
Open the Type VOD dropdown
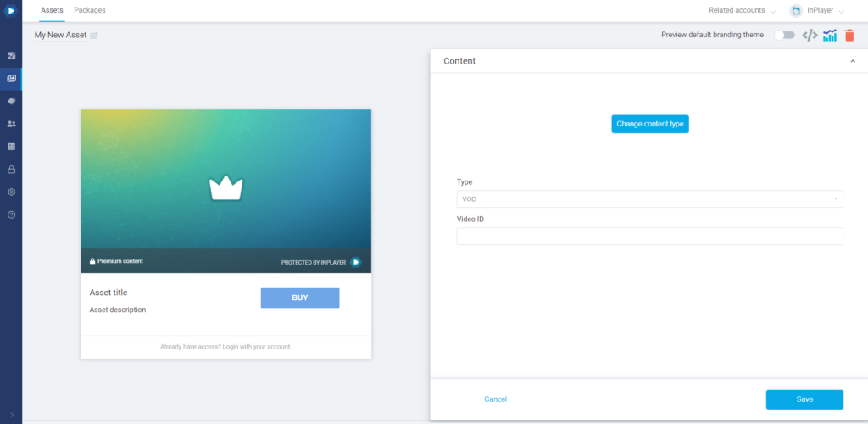(649, 198)
